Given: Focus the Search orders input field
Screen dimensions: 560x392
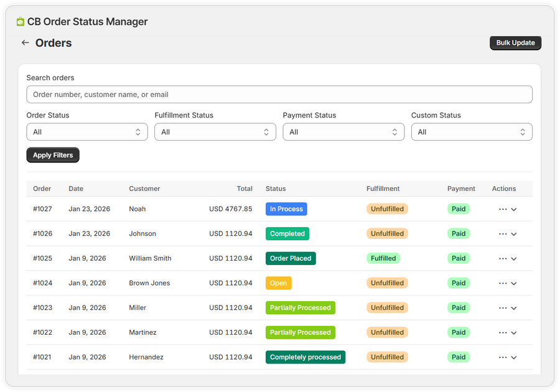Looking at the screenshot, I should tap(279, 94).
